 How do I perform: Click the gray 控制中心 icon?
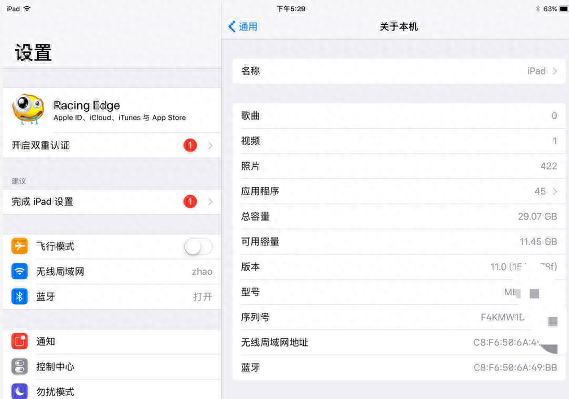tap(19, 366)
